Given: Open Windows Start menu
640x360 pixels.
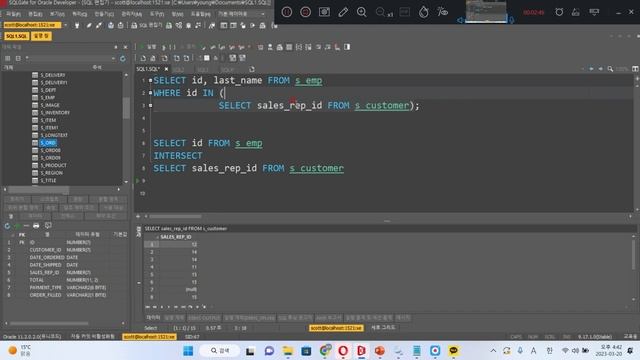Looking at the screenshot, I should tap(188, 351).
